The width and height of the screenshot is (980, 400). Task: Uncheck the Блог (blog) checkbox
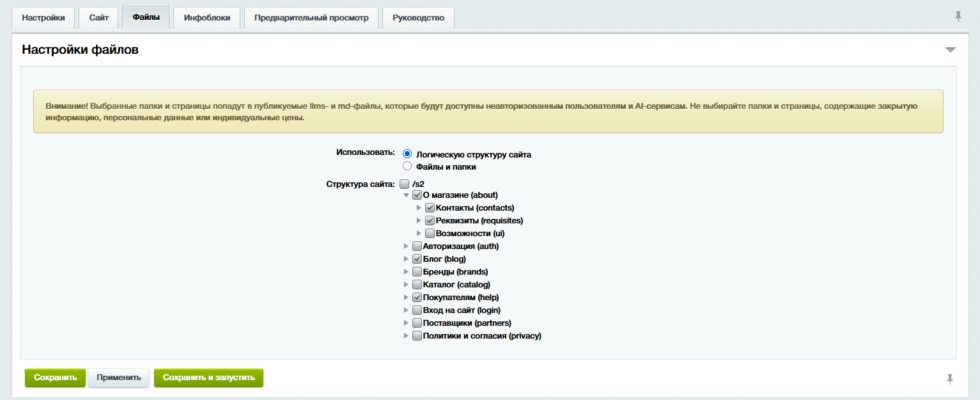pos(417,259)
